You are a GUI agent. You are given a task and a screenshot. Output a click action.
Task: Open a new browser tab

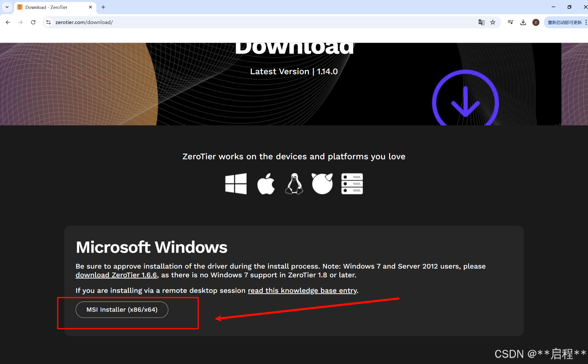click(103, 7)
